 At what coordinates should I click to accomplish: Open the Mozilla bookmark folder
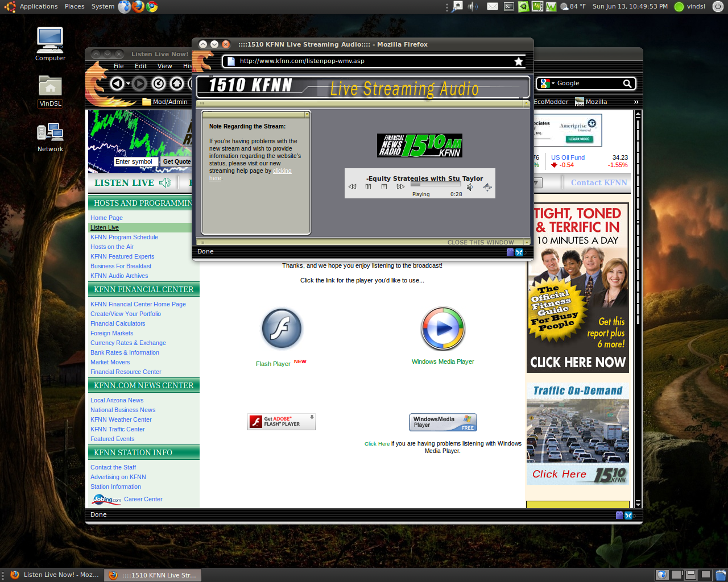(x=591, y=102)
